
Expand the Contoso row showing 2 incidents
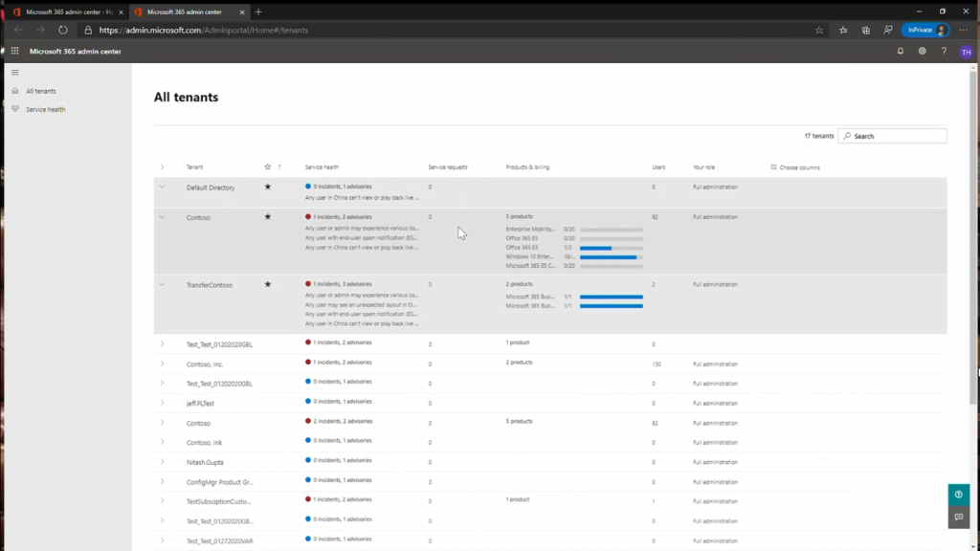(x=162, y=422)
